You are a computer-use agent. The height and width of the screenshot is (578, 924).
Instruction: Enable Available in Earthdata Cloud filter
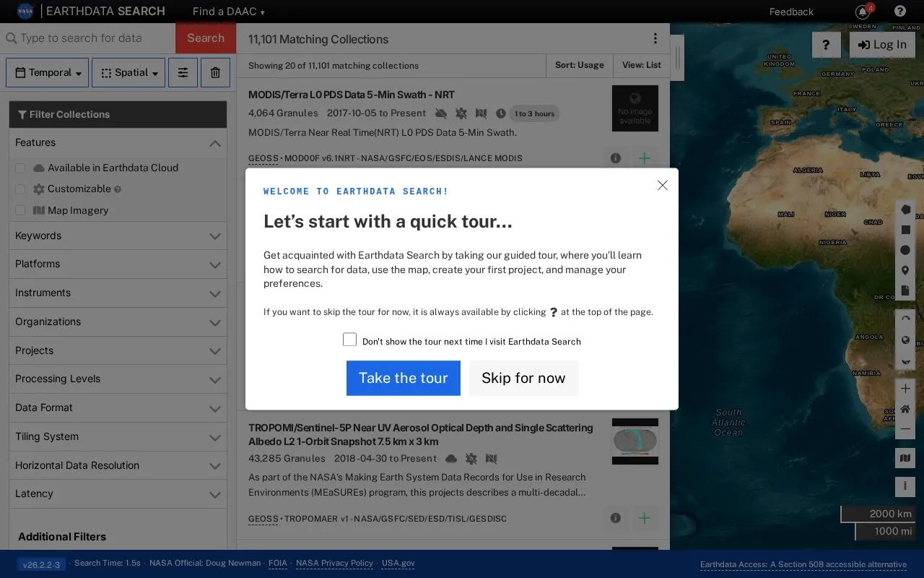point(20,168)
